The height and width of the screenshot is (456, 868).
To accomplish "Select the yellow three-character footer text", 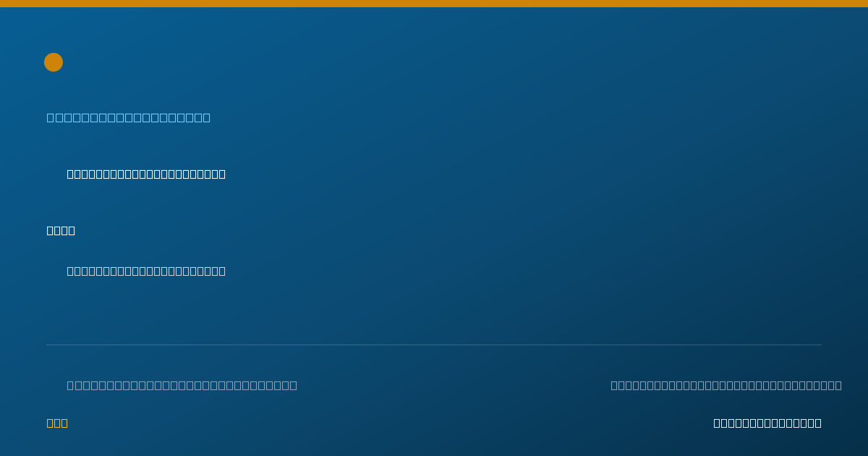I will tap(57, 423).
